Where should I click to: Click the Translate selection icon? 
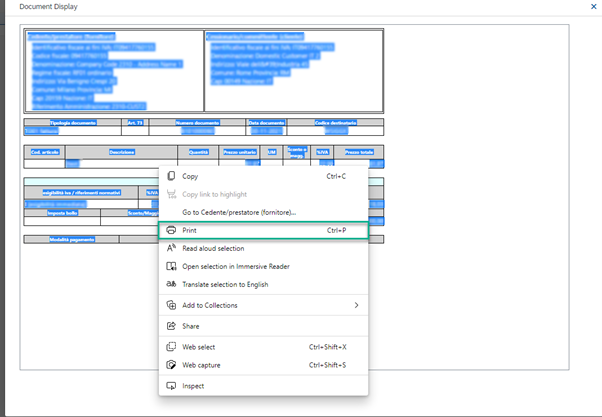[170, 284]
